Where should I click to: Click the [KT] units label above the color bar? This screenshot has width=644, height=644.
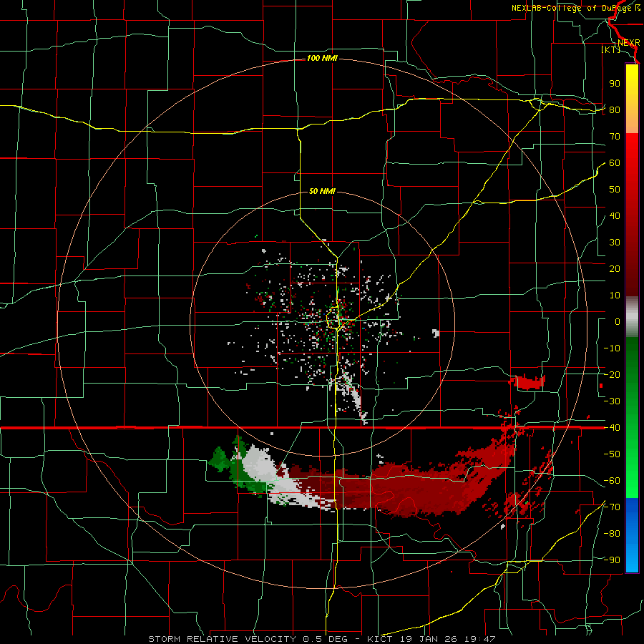pos(611,49)
